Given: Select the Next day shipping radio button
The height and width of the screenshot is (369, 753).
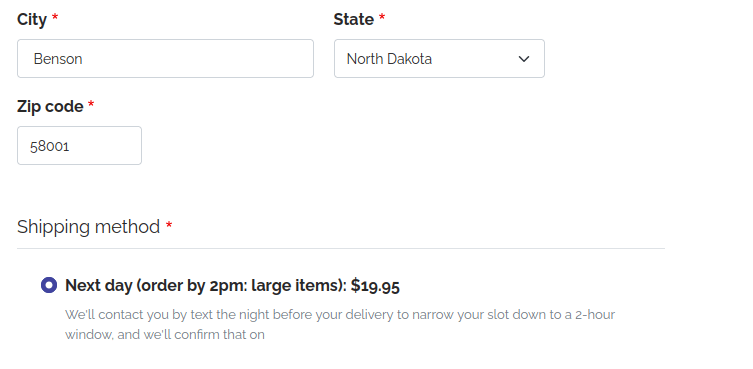Looking at the screenshot, I should [49, 285].
